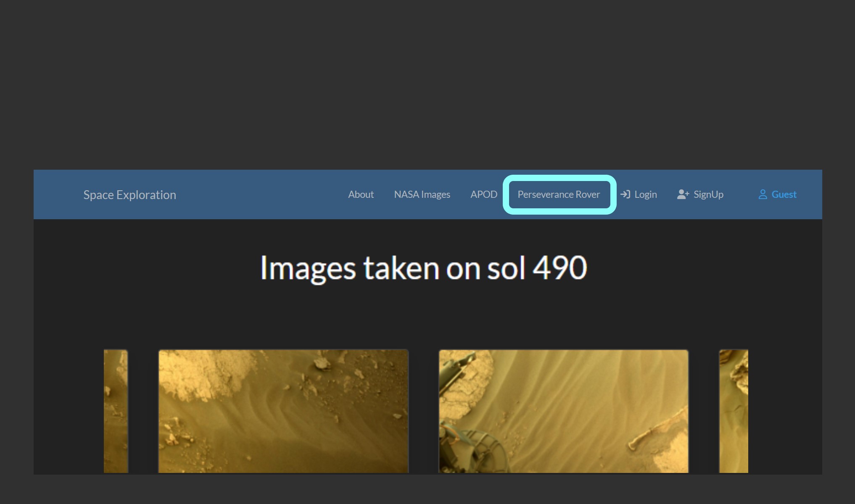Click the number 490 in the heading
The image size is (855, 504).
[559, 268]
